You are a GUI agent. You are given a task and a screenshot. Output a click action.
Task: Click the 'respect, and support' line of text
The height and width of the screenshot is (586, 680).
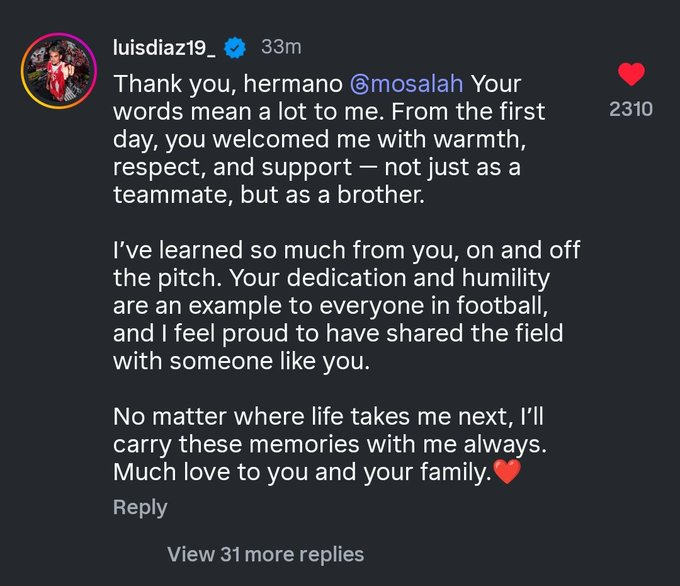click(x=317, y=167)
